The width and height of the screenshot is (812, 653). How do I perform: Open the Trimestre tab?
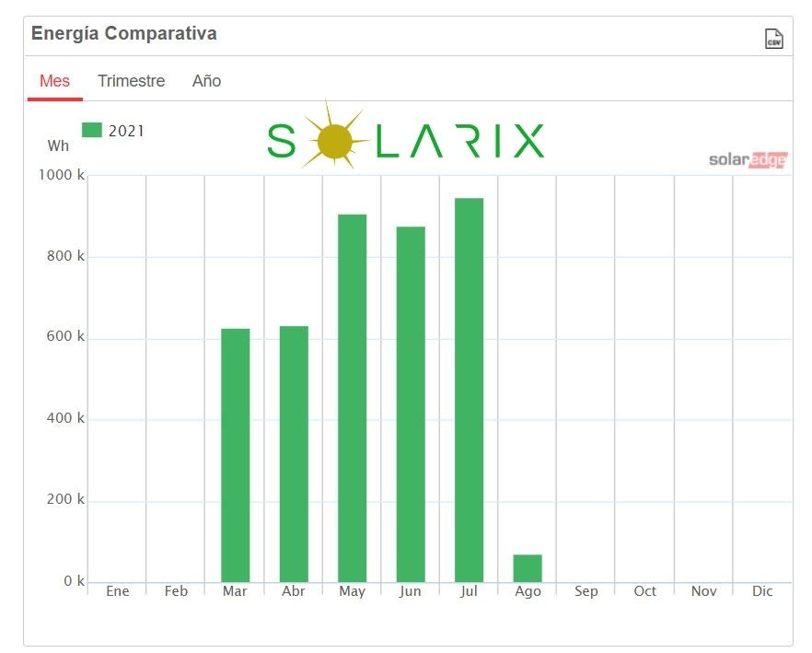131,81
